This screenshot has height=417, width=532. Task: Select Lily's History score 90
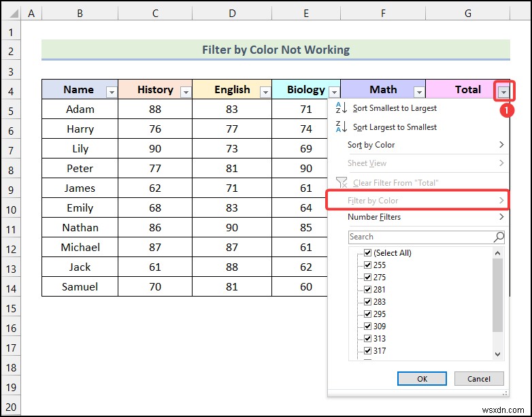pos(155,148)
